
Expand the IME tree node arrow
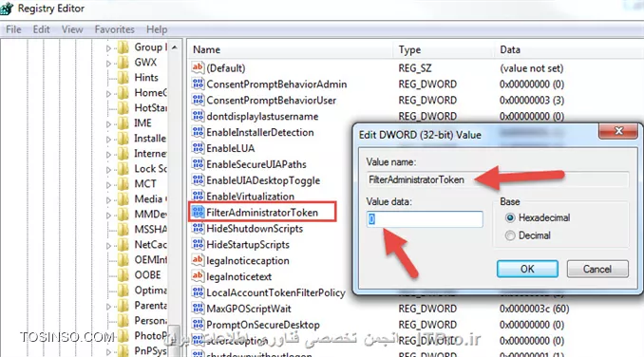108,124
